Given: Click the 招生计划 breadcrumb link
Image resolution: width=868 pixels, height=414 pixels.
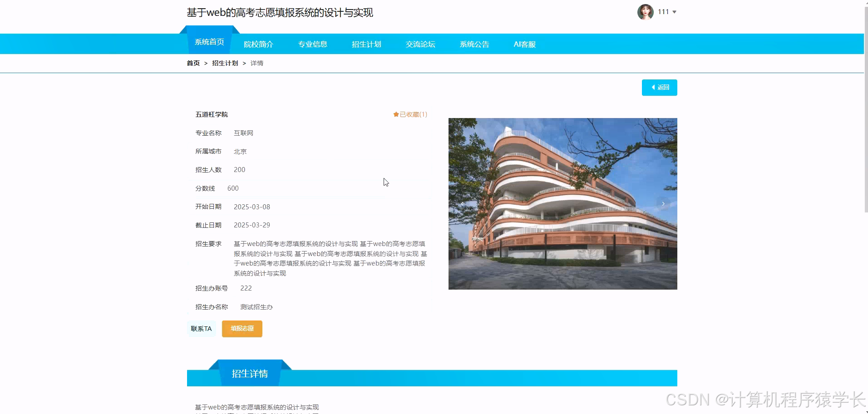Looking at the screenshot, I should click(x=225, y=63).
